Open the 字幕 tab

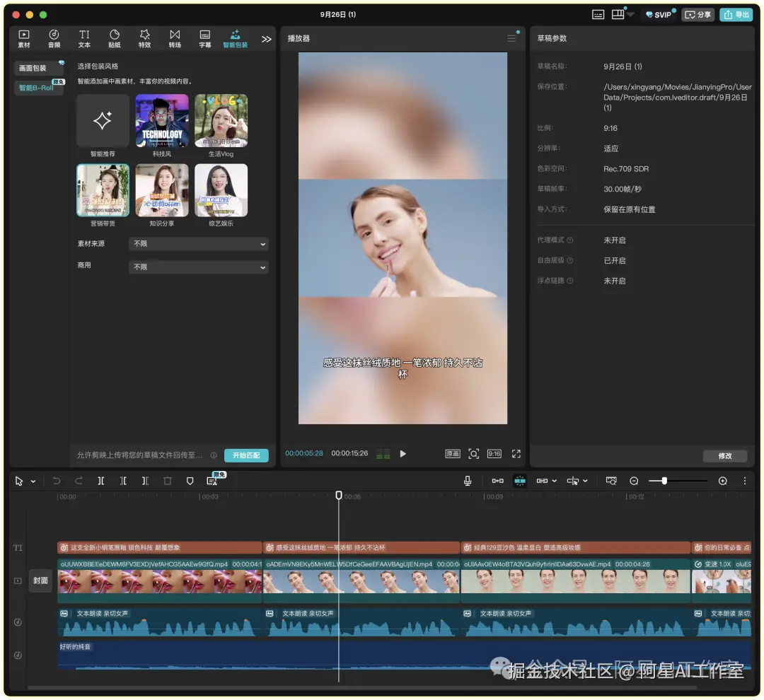205,38
